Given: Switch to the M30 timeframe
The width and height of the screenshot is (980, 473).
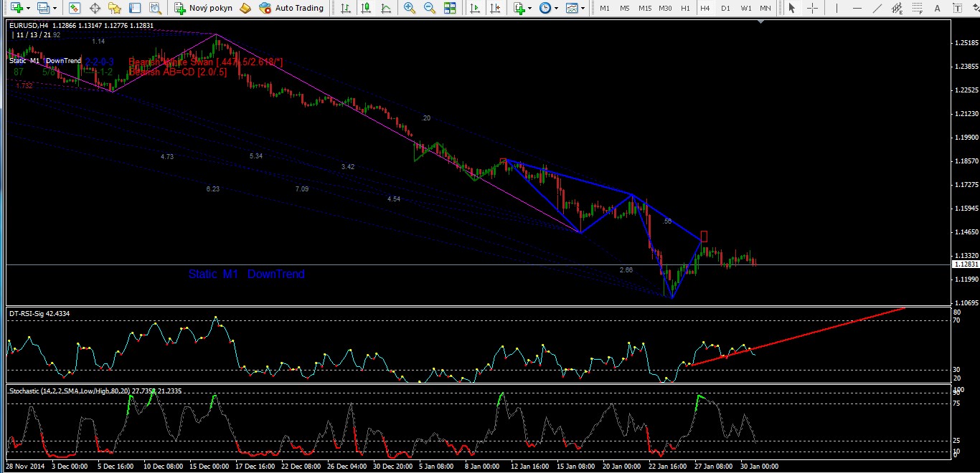Looking at the screenshot, I should (x=665, y=8).
